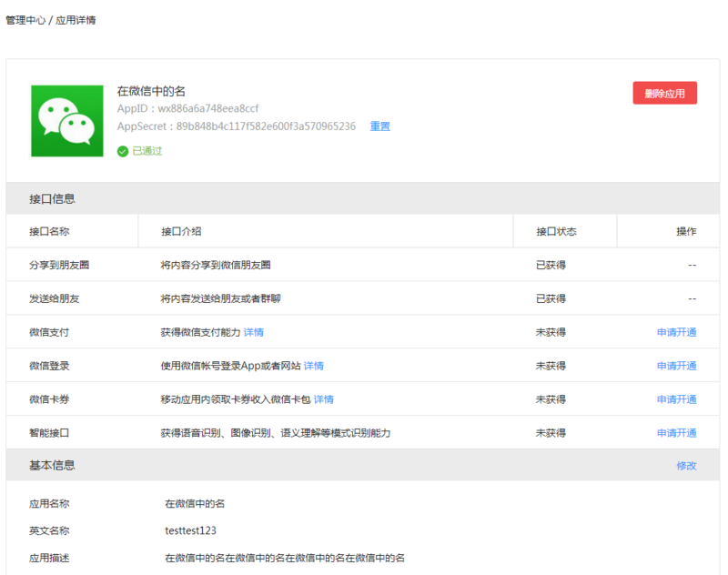Click the app title 在微信中的名
Screen dimensions: 728x575
[151, 91]
